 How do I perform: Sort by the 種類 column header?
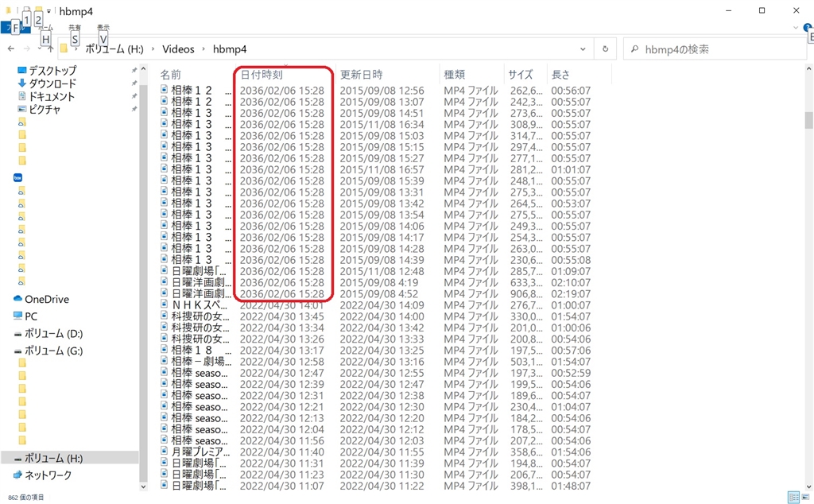[454, 74]
